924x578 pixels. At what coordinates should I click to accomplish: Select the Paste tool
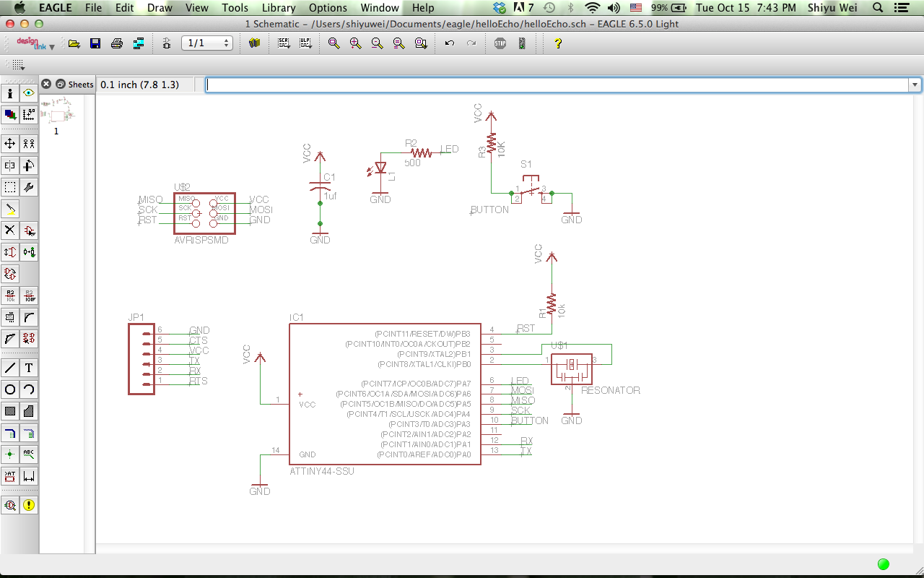click(10, 209)
